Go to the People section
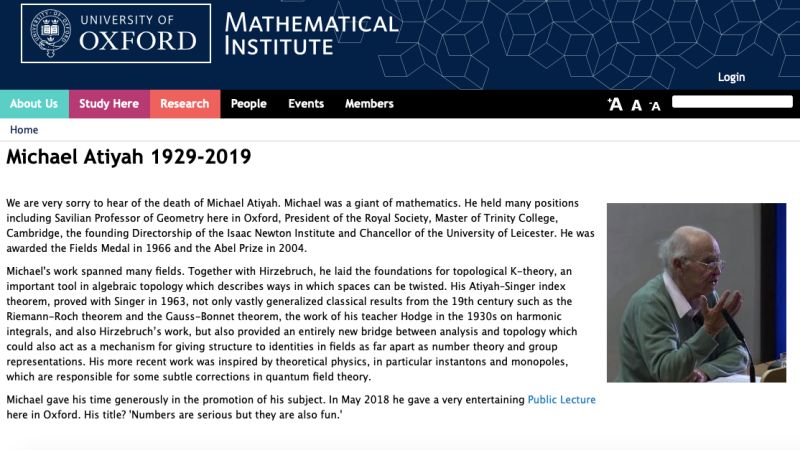The height and width of the screenshot is (450, 800). tap(248, 104)
